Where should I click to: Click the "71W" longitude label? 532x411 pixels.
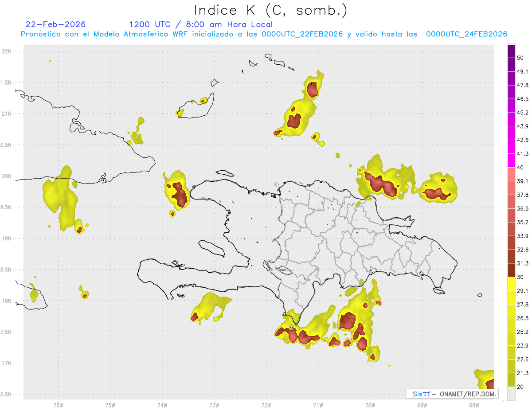[x=318, y=405]
